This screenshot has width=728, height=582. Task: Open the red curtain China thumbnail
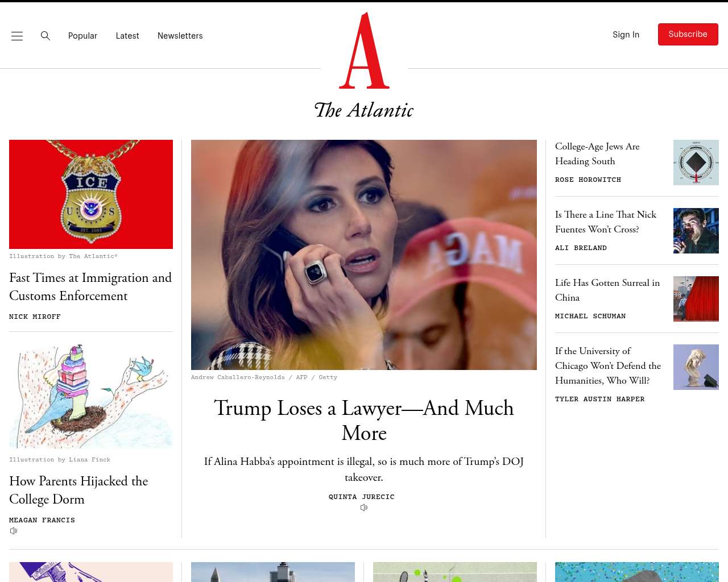pyautogui.click(x=696, y=299)
